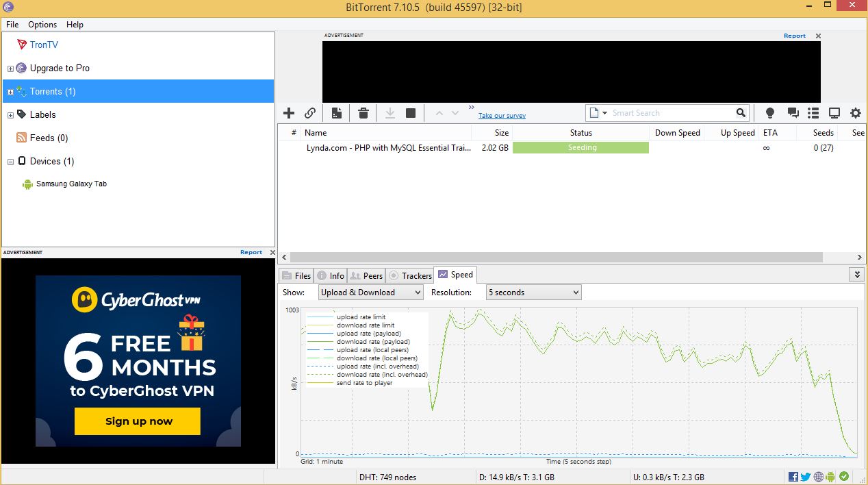Switch to the Files tab
The width and height of the screenshot is (868, 485).
pos(296,275)
